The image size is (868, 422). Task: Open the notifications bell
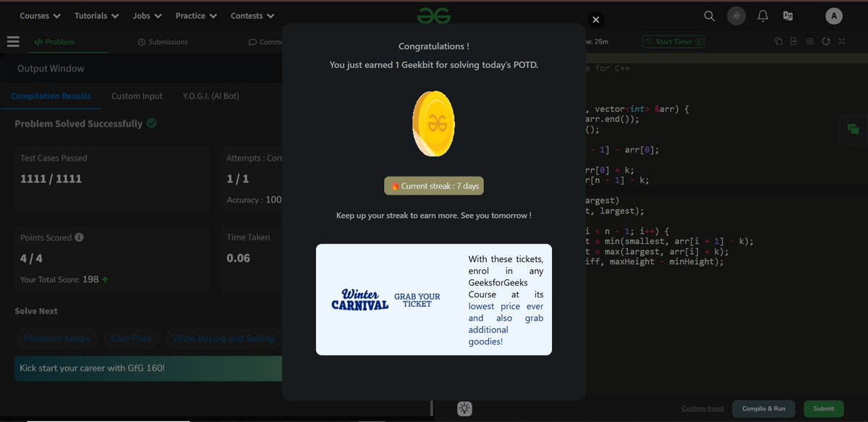coord(762,16)
